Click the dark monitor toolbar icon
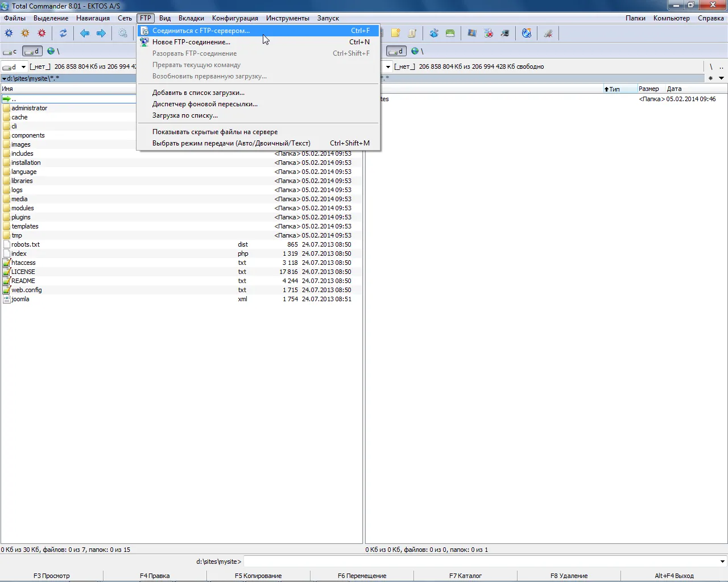Viewport: 728px width, 582px height. pyautogui.click(x=505, y=34)
